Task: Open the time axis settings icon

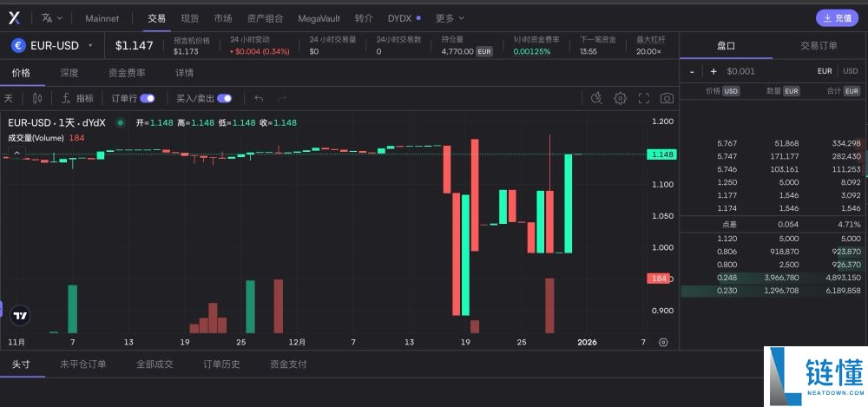Action: click(x=663, y=342)
